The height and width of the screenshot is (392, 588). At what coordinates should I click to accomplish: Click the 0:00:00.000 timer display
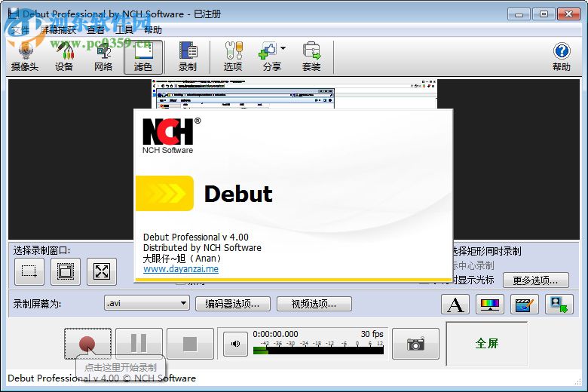(x=275, y=334)
